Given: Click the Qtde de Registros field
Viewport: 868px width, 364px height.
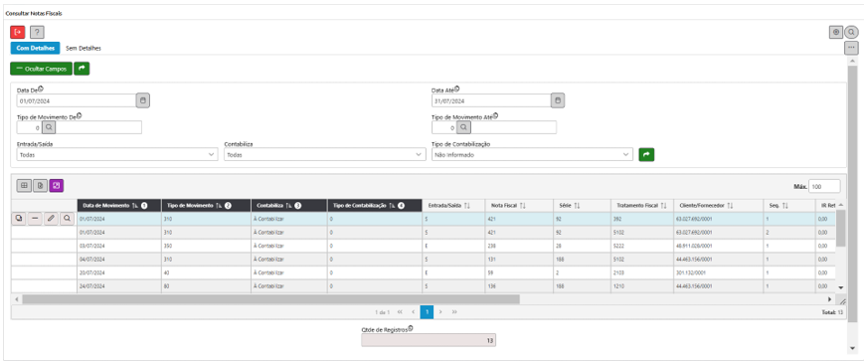Looking at the screenshot, I should [429, 340].
